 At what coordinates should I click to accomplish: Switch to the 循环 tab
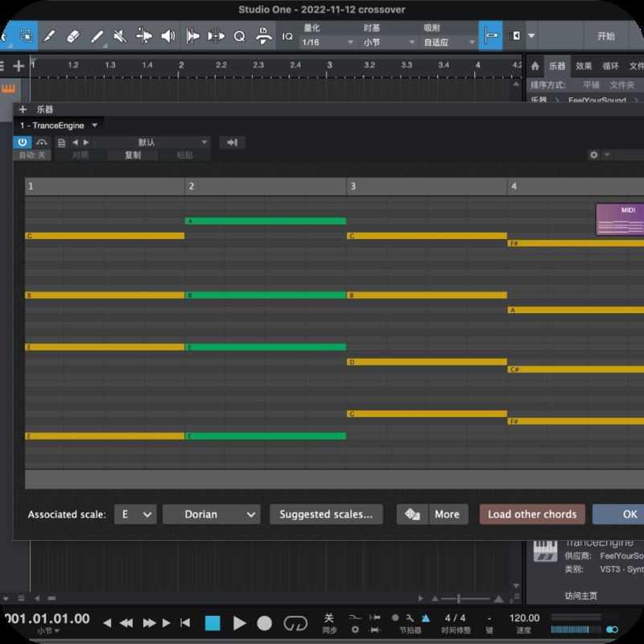point(609,67)
